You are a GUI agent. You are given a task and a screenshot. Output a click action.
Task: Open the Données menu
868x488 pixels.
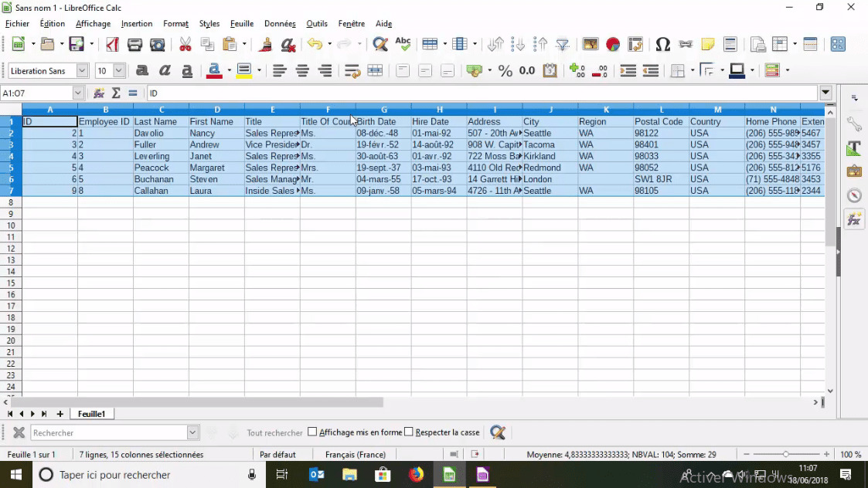pyautogui.click(x=280, y=23)
